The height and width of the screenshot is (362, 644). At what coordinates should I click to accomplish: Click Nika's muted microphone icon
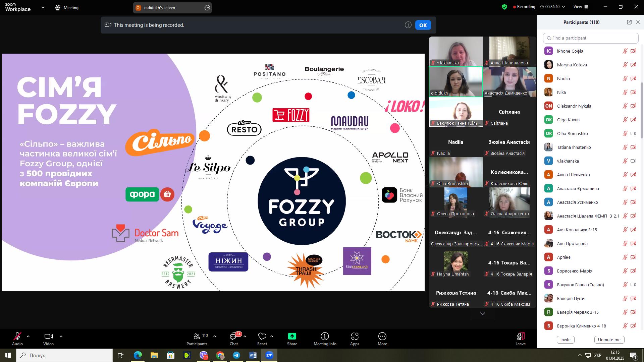point(625,92)
